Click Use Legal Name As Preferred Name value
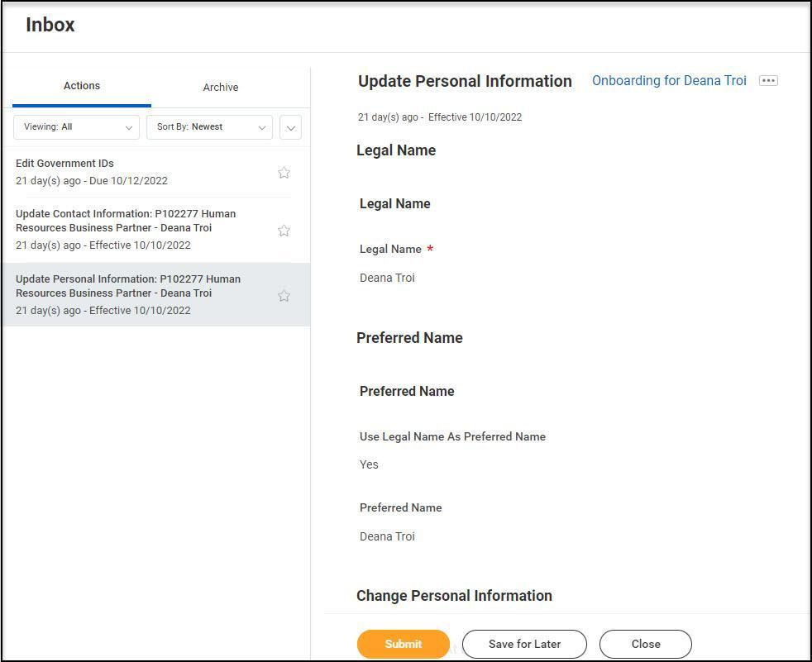 369,464
